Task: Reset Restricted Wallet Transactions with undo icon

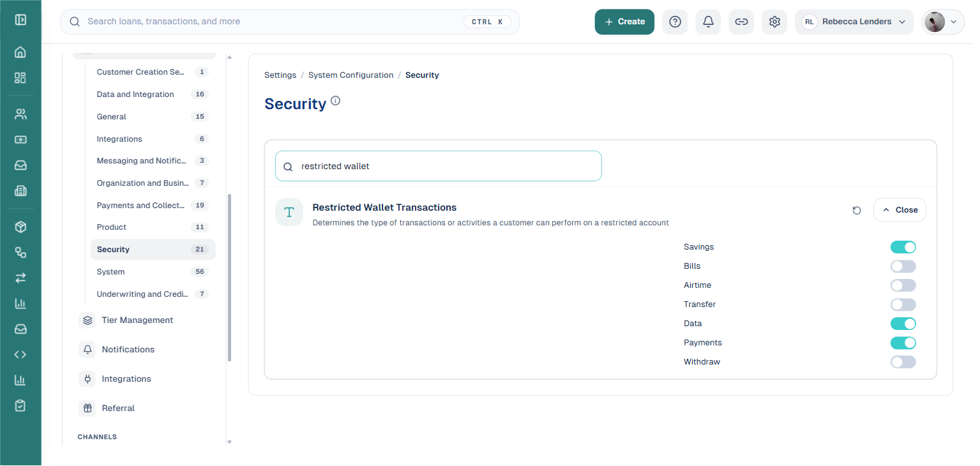Action: (857, 210)
